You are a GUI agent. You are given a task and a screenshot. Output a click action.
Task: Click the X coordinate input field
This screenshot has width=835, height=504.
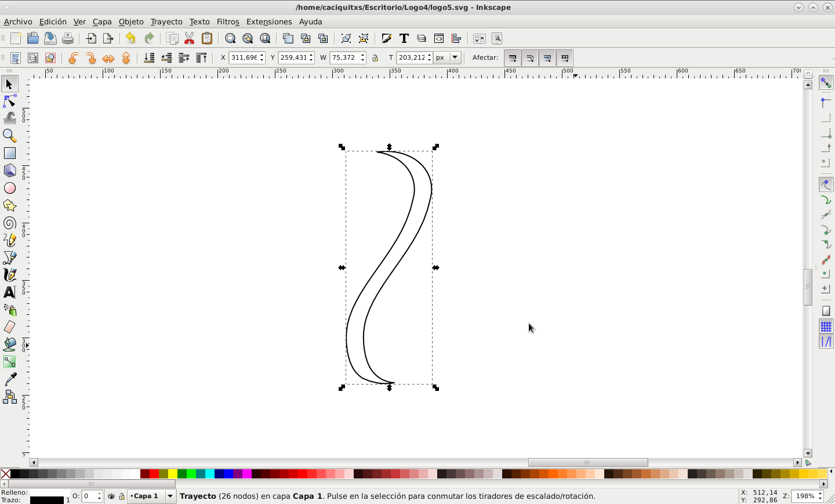click(x=244, y=57)
